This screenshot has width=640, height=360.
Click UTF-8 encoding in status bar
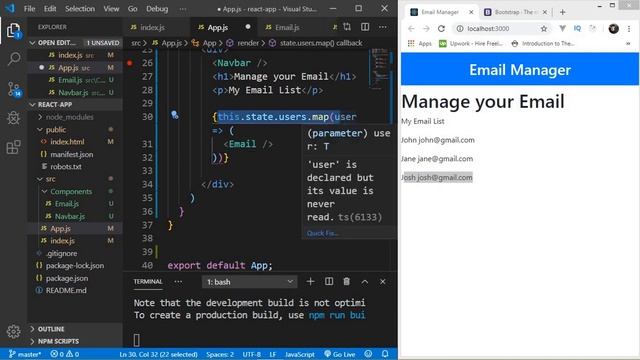[251, 354]
